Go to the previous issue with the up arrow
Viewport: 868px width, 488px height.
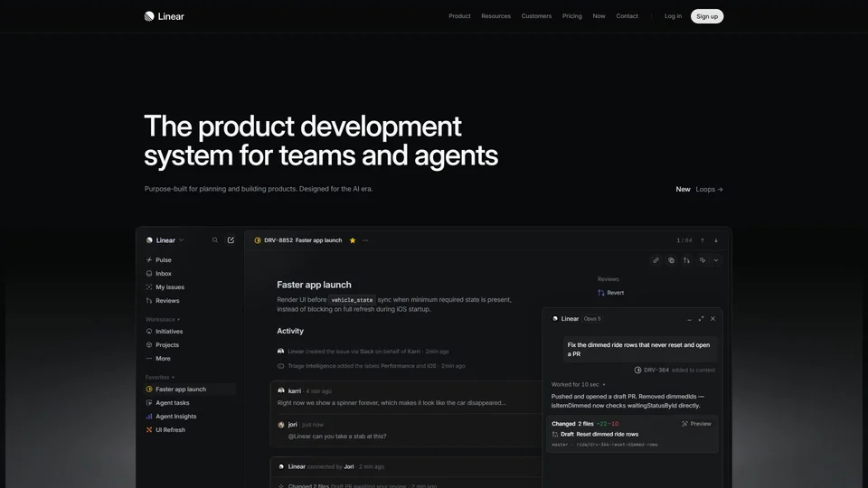point(703,240)
